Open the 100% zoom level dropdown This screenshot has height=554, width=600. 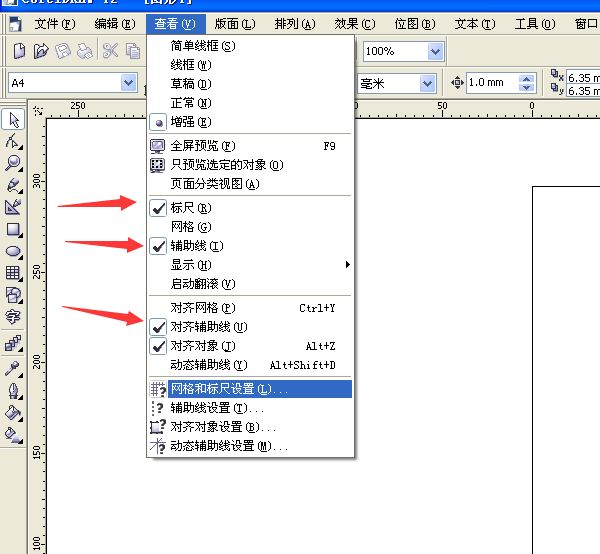click(435, 51)
